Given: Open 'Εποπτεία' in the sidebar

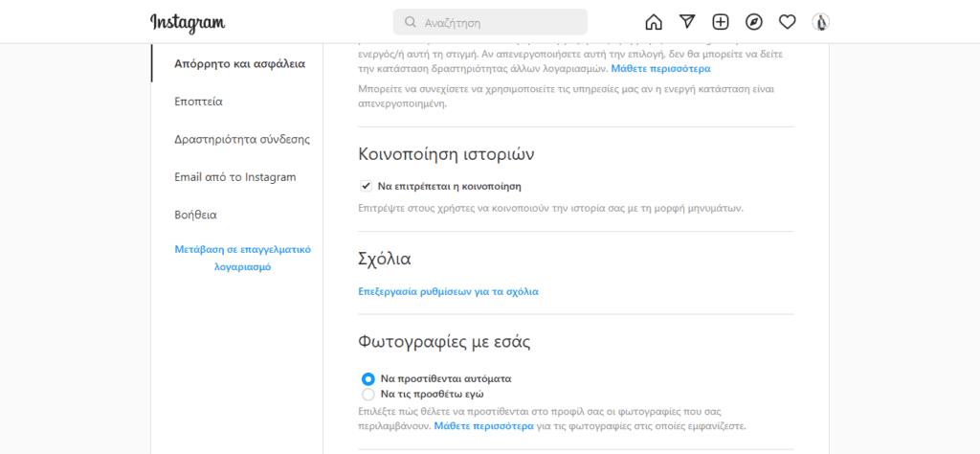Looking at the screenshot, I should coord(199,102).
